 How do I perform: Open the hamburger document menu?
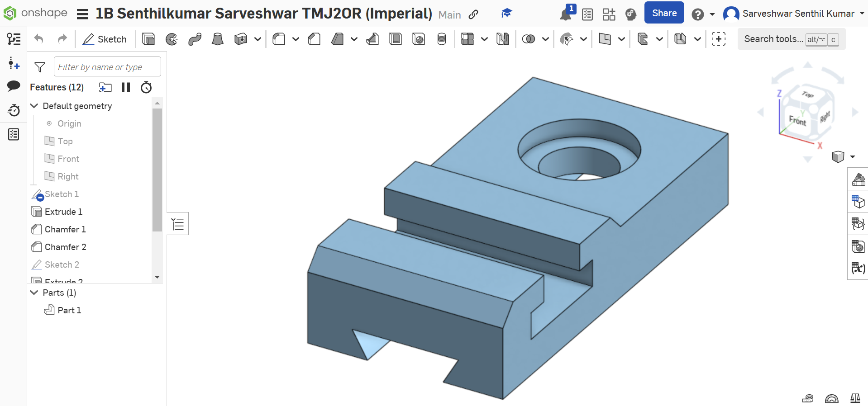click(82, 14)
